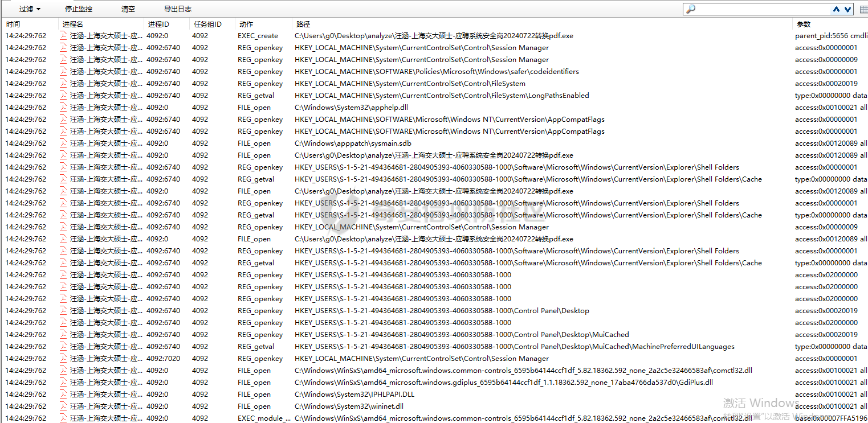Sort by the 参数 column header
Viewport: 868px width, 423px height.
804,24
